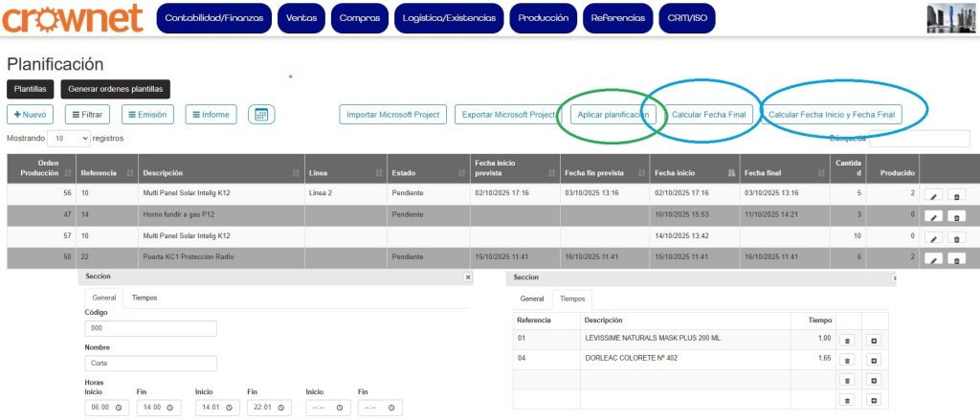Close the Seccion dialog on left
The height and width of the screenshot is (420, 980).
coord(467,276)
